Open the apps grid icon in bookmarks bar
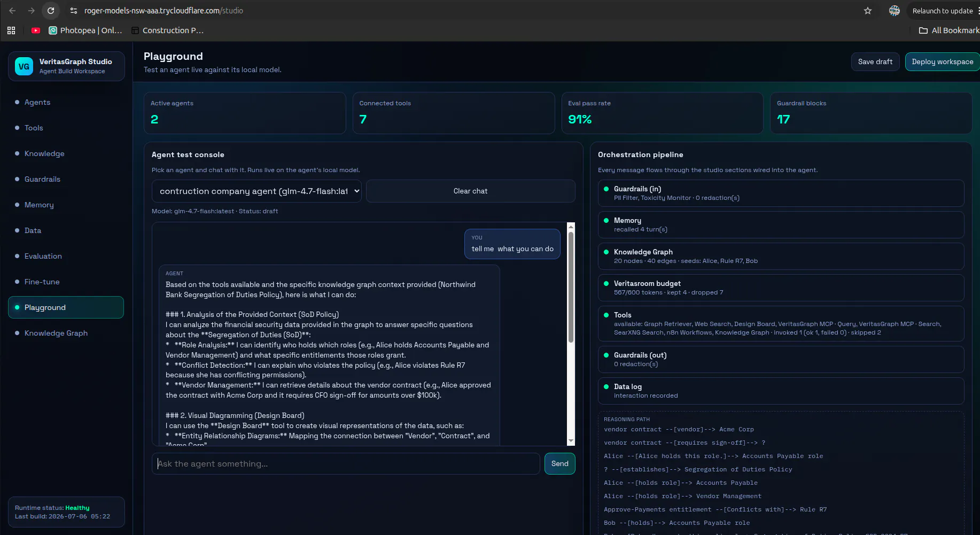This screenshot has width=980, height=535. (11, 30)
